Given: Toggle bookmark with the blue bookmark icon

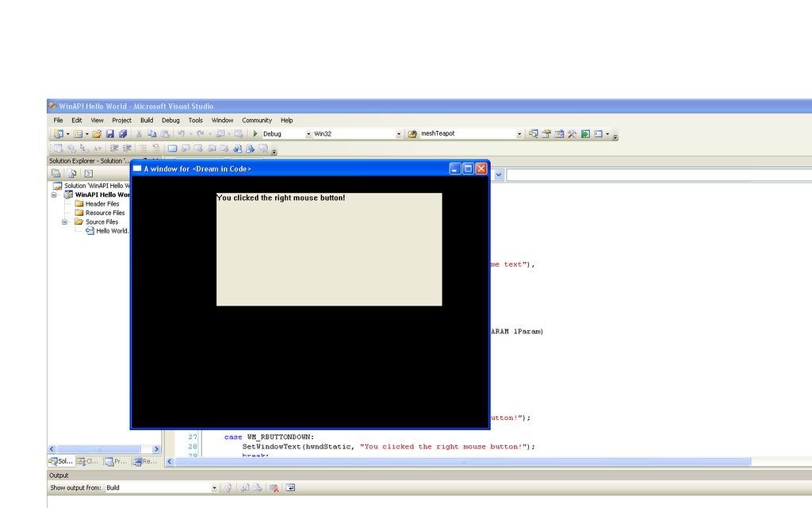Looking at the screenshot, I should point(172,148).
